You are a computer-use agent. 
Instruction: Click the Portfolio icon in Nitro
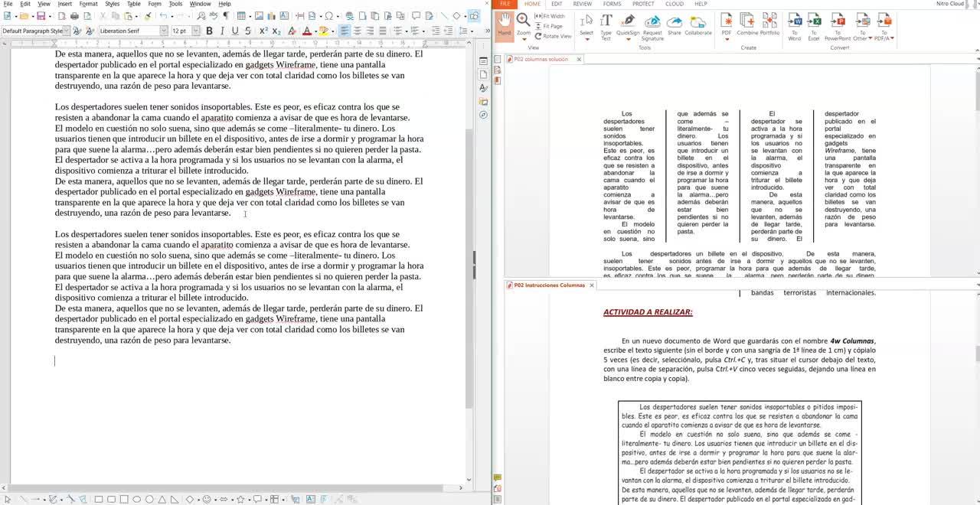pos(769,25)
